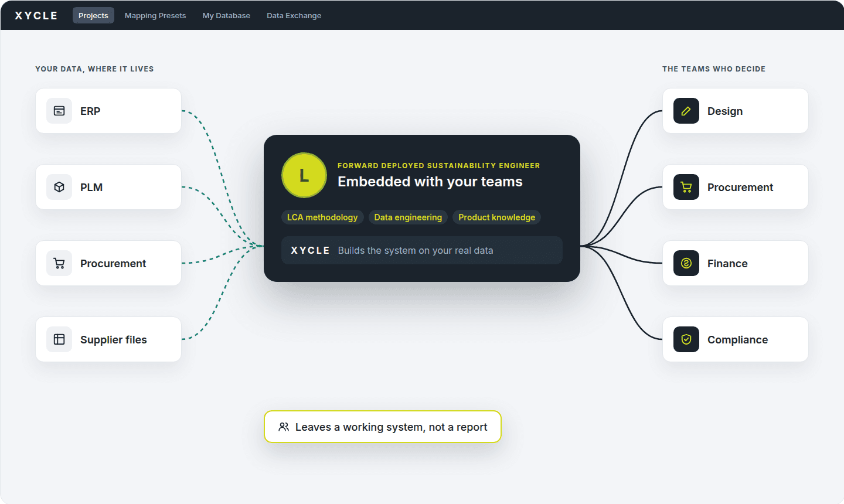Click the 'Builds the system on your real data' bar
Viewport: 844px width, 504px height.
pos(422,250)
